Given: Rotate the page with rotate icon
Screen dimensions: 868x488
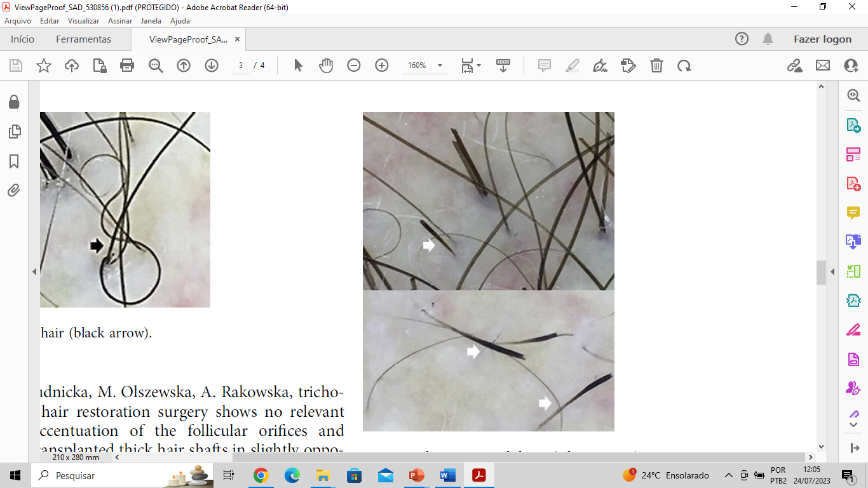Looking at the screenshot, I should pyautogui.click(x=684, y=65).
